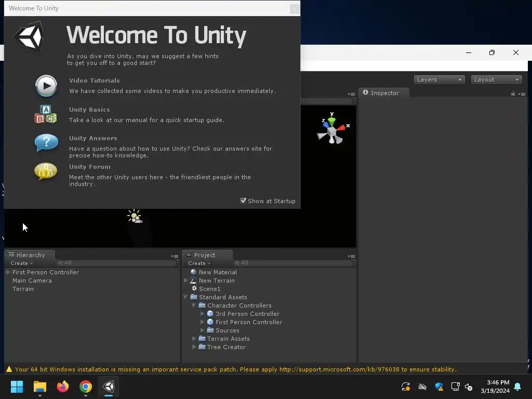Click the muted volume tray icon

469,387
